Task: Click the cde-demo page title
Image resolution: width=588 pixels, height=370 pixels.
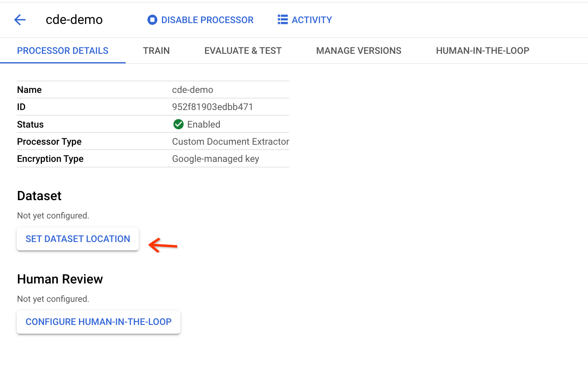Action: (x=74, y=20)
